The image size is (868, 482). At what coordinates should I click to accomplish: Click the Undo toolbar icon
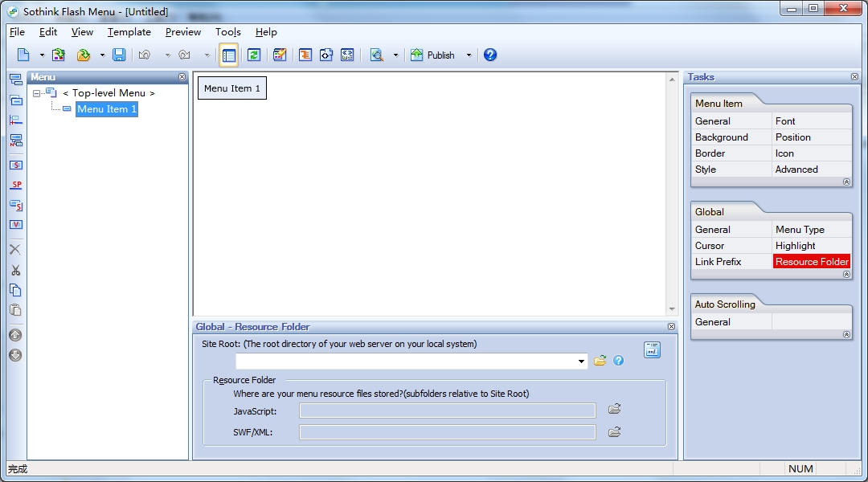[145, 55]
